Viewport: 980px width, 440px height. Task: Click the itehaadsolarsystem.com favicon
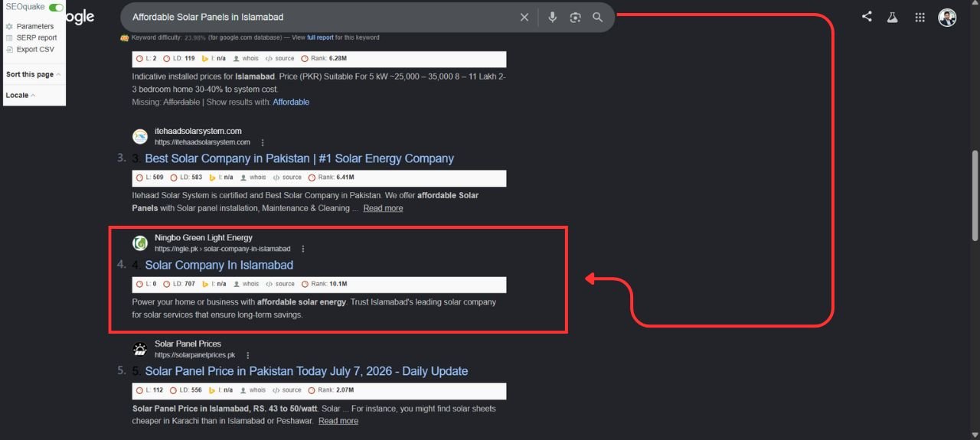coord(140,136)
